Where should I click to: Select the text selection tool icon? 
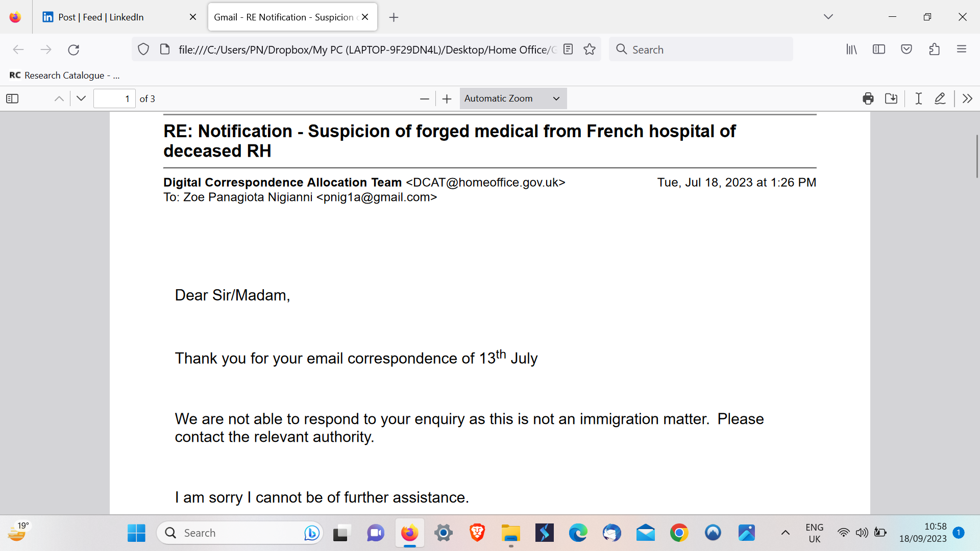pos(918,98)
